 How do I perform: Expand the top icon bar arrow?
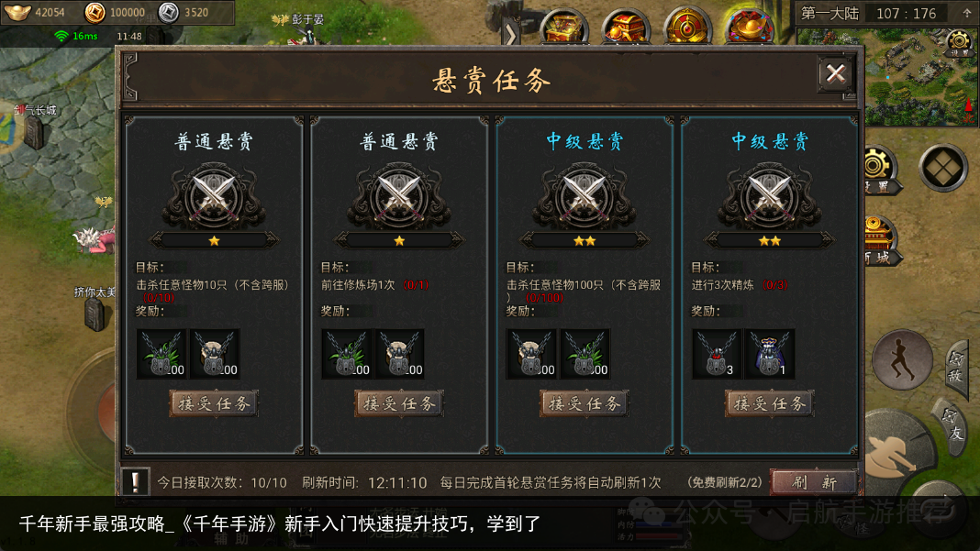pyautogui.click(x=511, y=34)
